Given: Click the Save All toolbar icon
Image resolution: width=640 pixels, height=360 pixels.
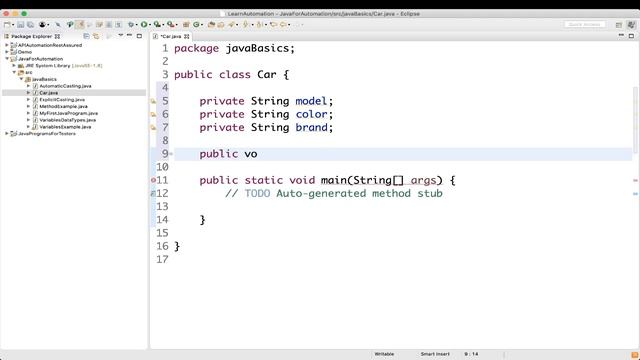Looking at the screenshot, I should coord(30,25).
